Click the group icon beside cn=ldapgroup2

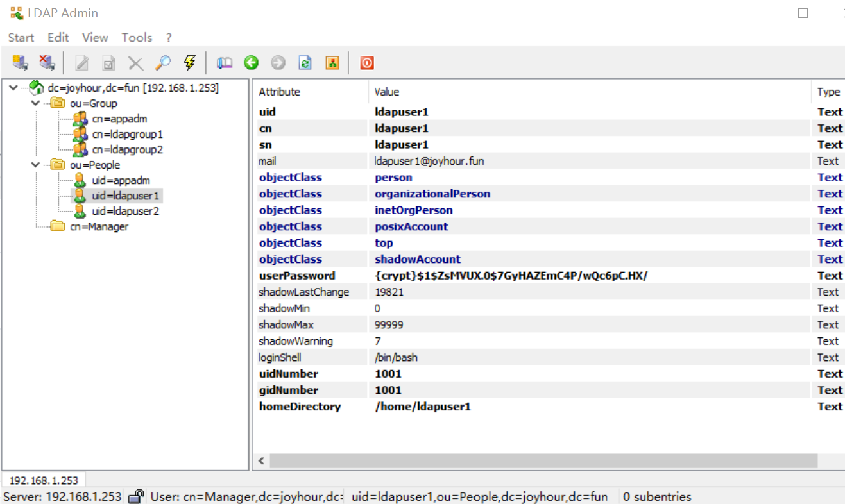click(x=80, y=149)
